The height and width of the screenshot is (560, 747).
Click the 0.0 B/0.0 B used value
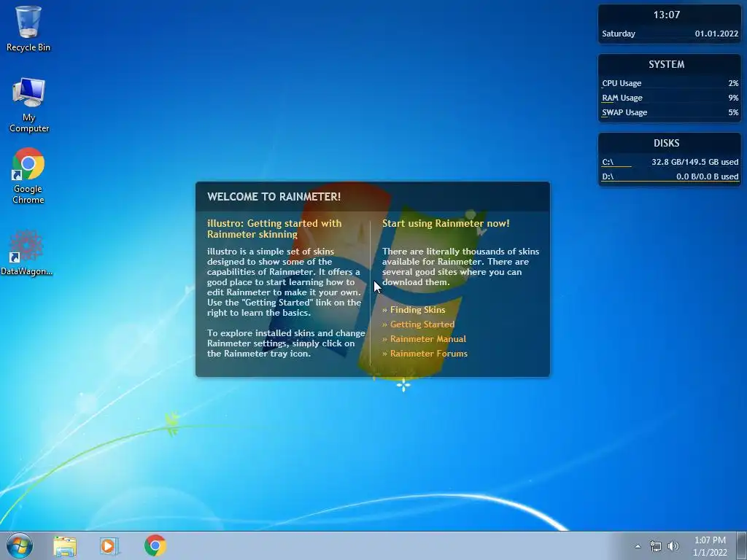[x=708, y=176]
